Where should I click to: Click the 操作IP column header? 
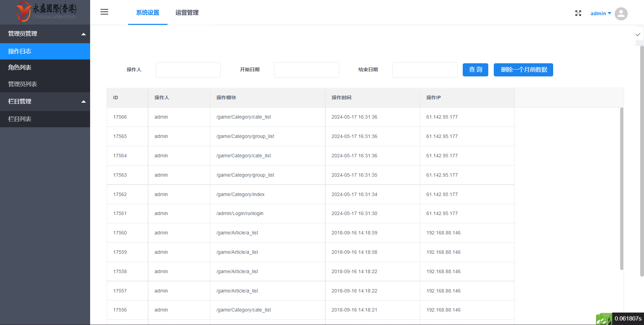[467, 98]
